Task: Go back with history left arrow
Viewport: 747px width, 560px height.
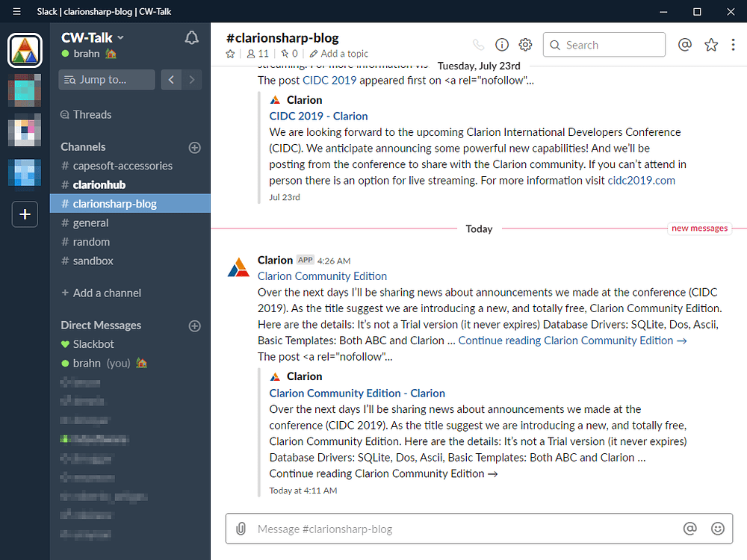Action: [171, 79]
